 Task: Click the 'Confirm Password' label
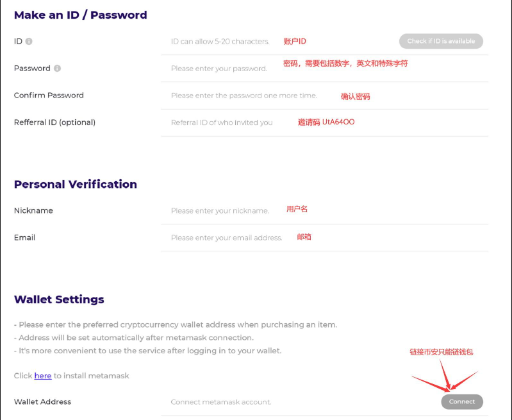pos(49,96)
